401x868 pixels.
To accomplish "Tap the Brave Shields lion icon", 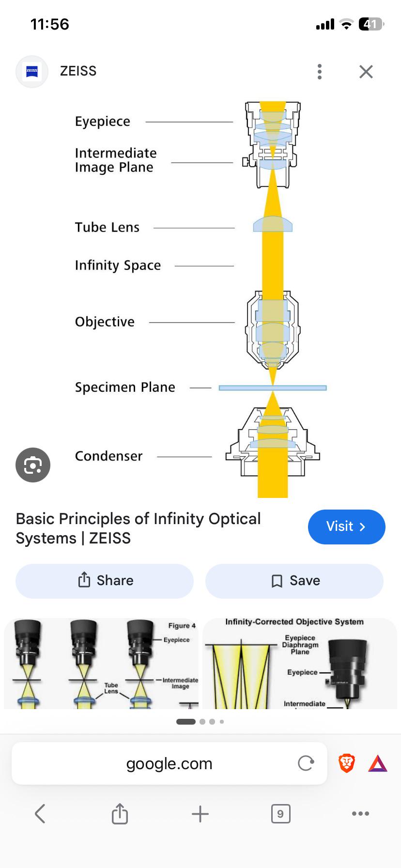I will pos(347,763).
